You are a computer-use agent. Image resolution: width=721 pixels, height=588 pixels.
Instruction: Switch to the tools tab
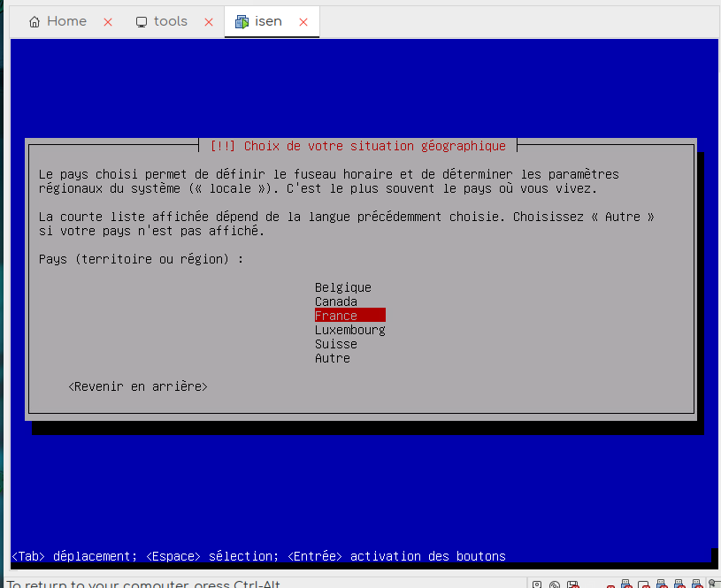click(170, 21)
